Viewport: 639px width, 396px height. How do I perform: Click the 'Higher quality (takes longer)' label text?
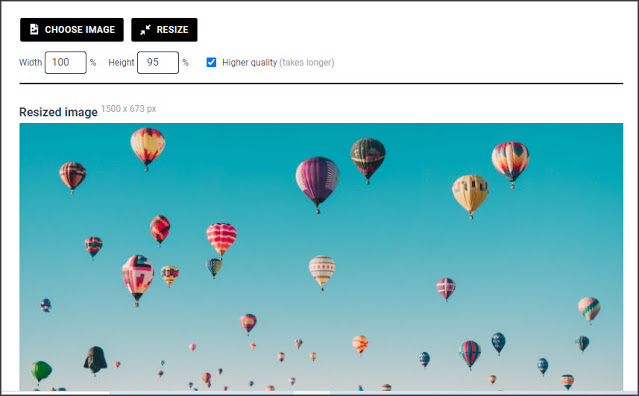tap(278, 62)
